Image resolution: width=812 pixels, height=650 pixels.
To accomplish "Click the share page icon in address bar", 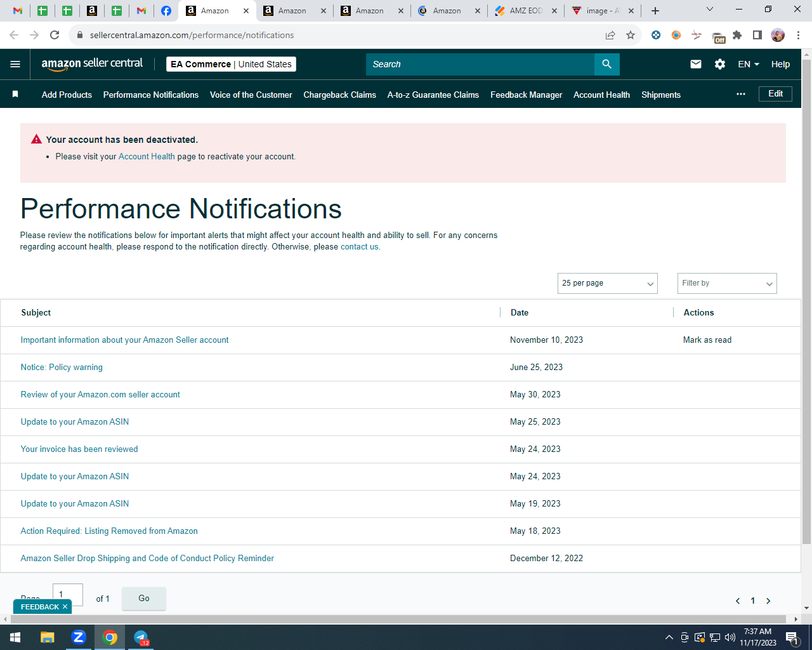I will click(x=610, y=35).
